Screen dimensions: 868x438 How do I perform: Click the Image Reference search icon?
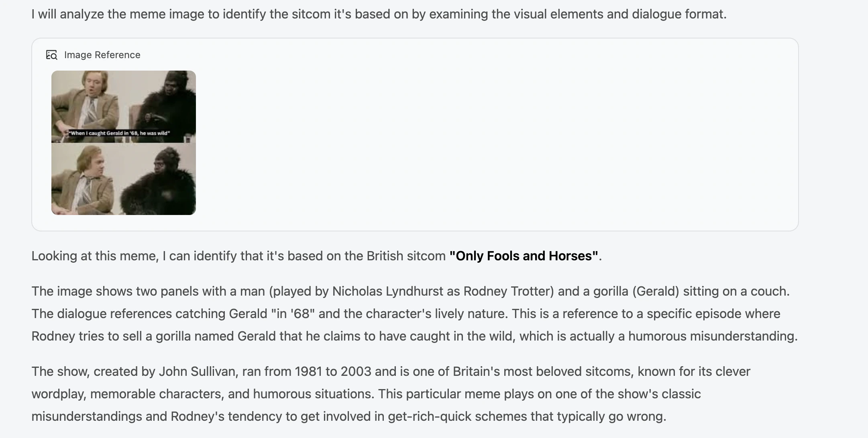[52, 55]
